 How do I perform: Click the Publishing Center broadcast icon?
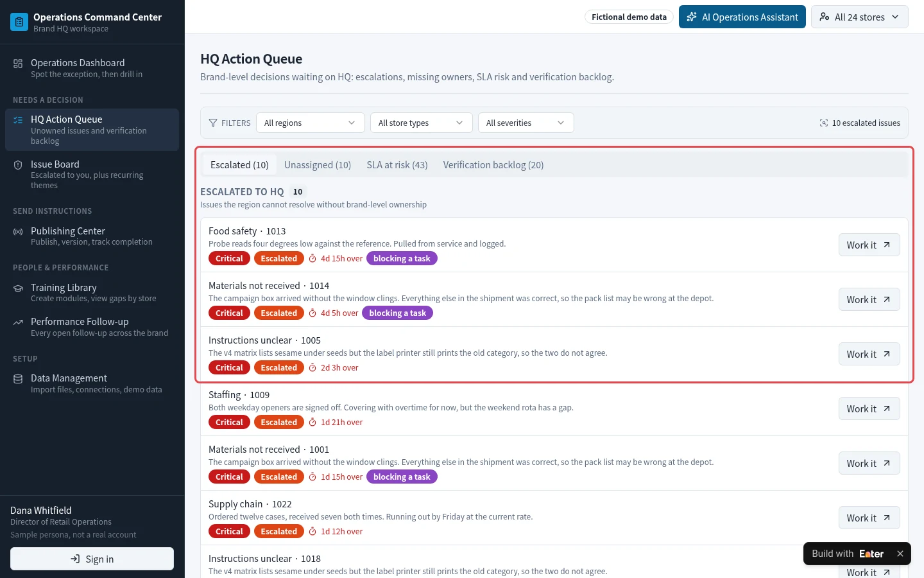(x=18, y=231)
